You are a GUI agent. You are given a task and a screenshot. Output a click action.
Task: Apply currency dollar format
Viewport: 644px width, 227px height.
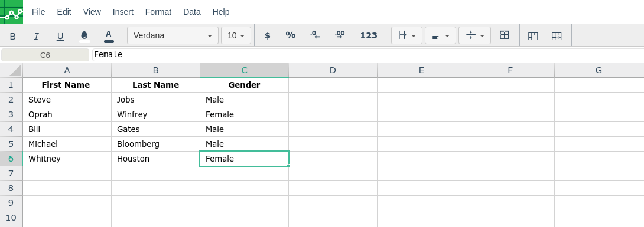click(x=268, y=35)
